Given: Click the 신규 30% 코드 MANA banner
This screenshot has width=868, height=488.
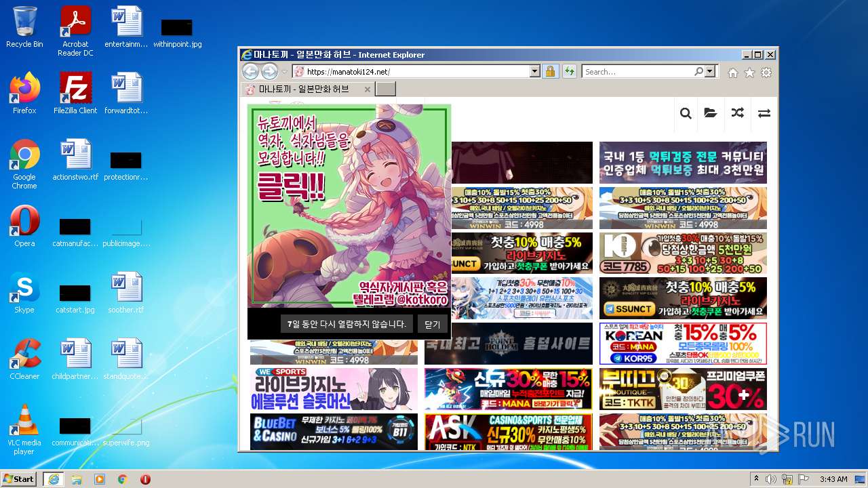Looking at the screenshot, I should pyautogui.click(x=508, y=389).
